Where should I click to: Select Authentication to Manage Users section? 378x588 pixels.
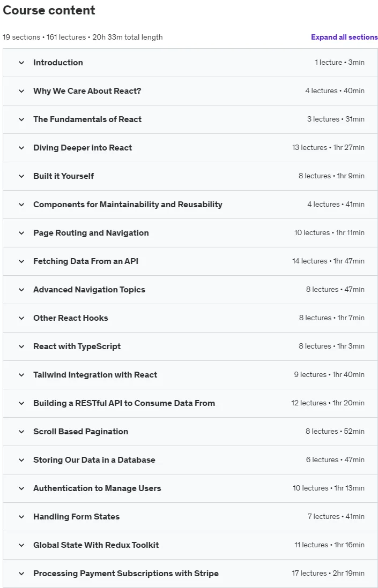pyautogui.click(x=190, y=488)
